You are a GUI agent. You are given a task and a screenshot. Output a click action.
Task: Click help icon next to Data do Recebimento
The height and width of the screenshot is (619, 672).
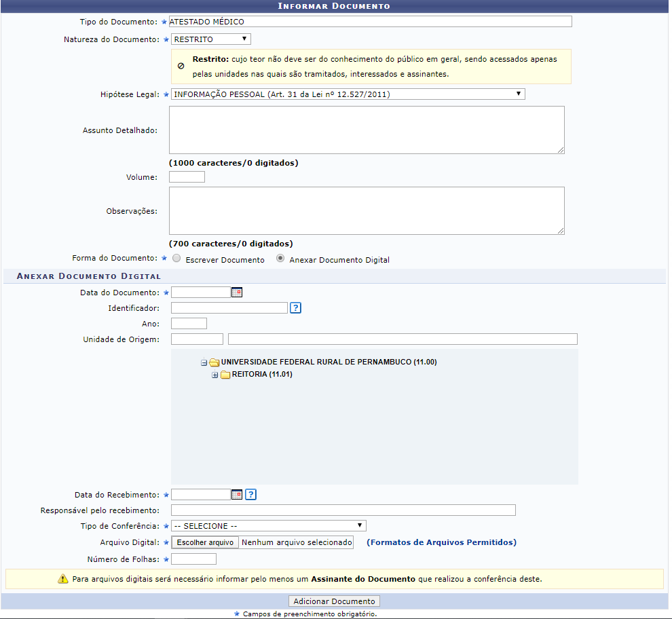click(x=250, y=495)
